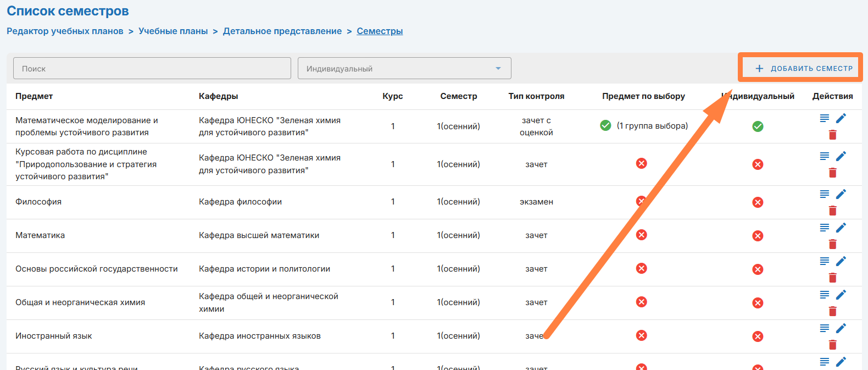Delete the Философия row using trash icon
The height and width of the screenshot is (370, 868).
832,211
